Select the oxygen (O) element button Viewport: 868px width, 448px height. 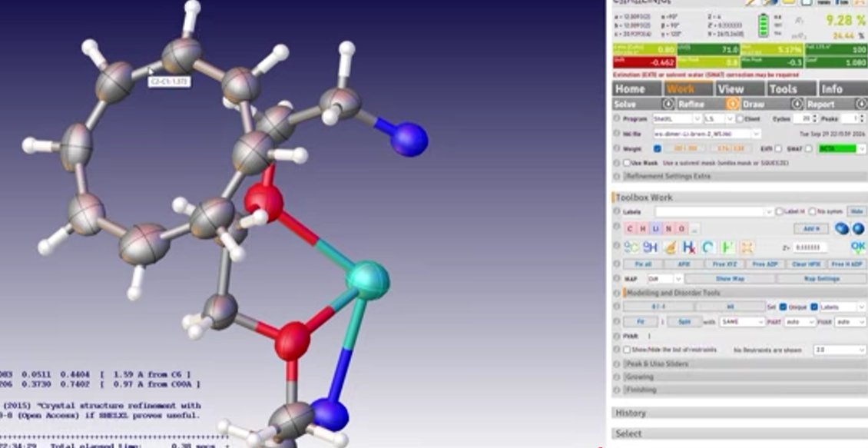681,229
